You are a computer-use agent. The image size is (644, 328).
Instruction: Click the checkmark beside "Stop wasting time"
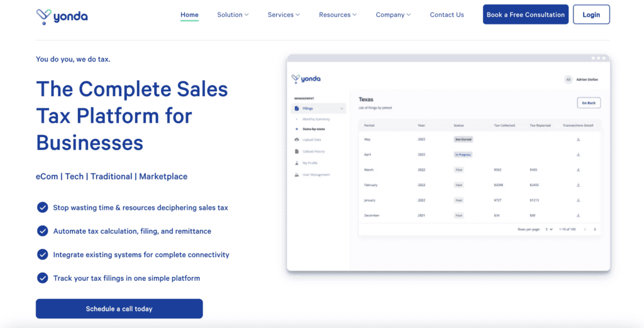point(43,207)
